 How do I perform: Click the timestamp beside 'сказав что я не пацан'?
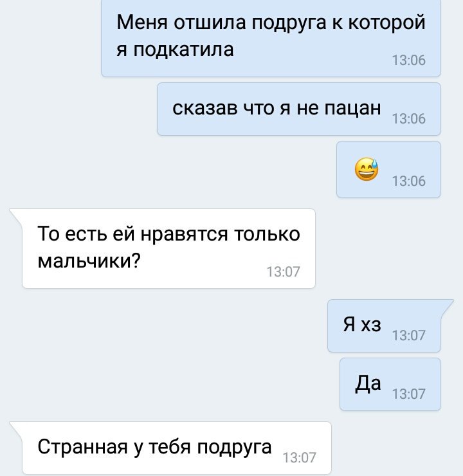(409, 119)
